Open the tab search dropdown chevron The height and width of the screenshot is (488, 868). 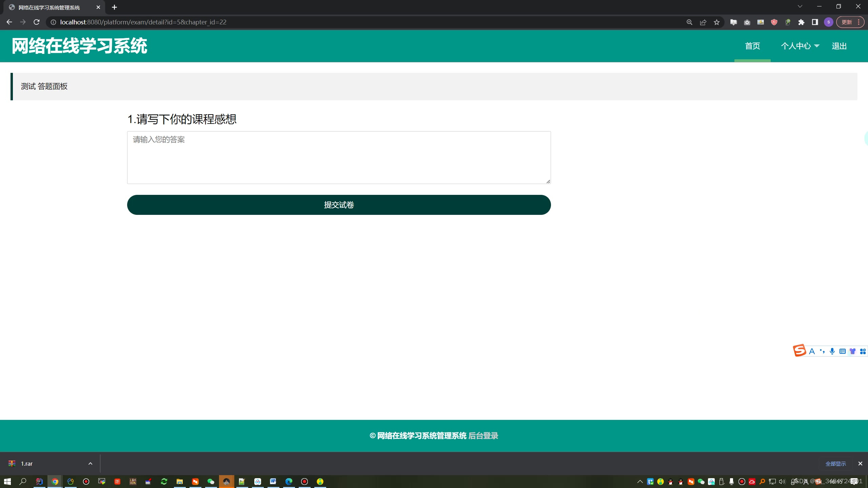pyautogui.click(x=800, y=6)
